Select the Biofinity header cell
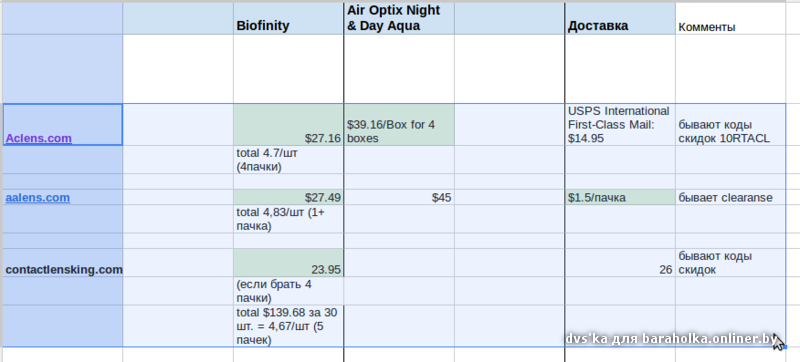The height and width of the screenshot is (362, 800). [288, 19]
